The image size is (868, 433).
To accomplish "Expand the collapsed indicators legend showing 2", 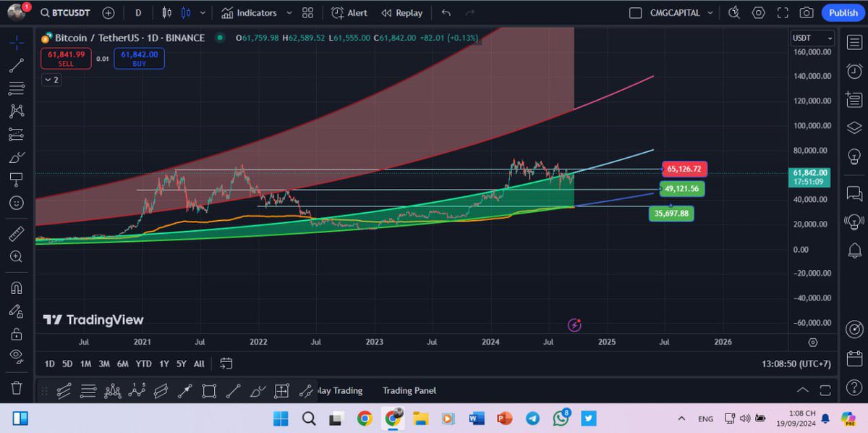I will 51,80.
